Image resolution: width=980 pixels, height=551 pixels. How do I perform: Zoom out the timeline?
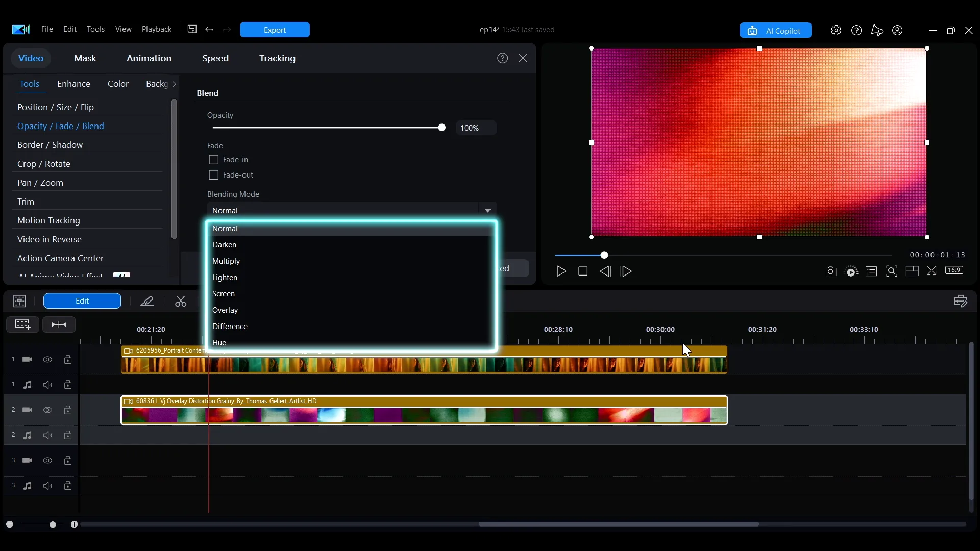click(9, 524)
